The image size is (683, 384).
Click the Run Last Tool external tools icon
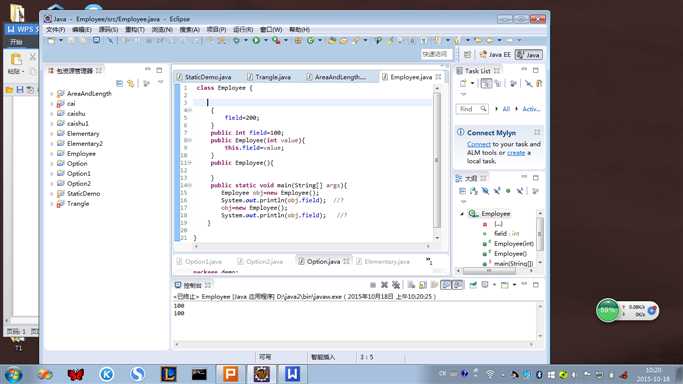tap(276, 40)
